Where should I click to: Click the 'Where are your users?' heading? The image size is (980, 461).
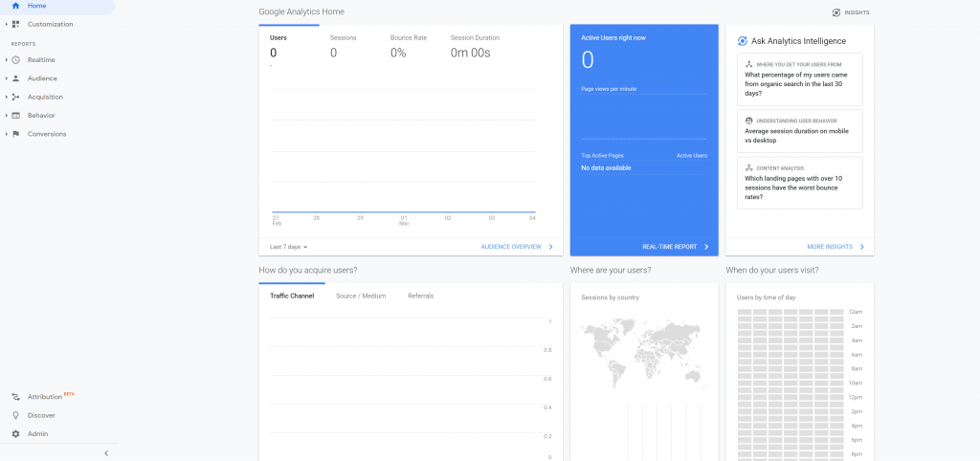611,271
